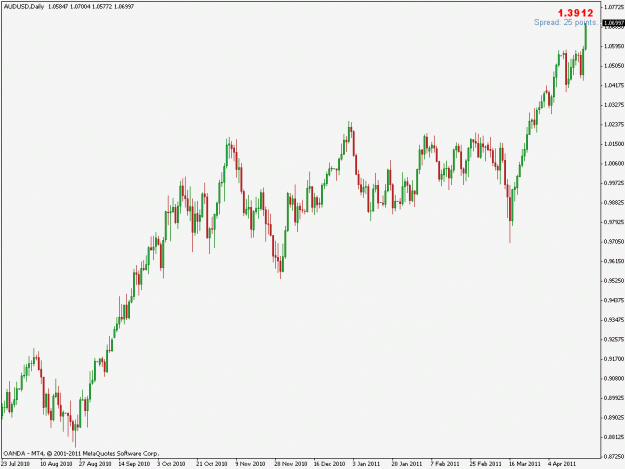Image resolution: width=625 pixels, height=469 pixels.
Task: Select the 1.02375 price axis label
Action: (x=614, y=124)
